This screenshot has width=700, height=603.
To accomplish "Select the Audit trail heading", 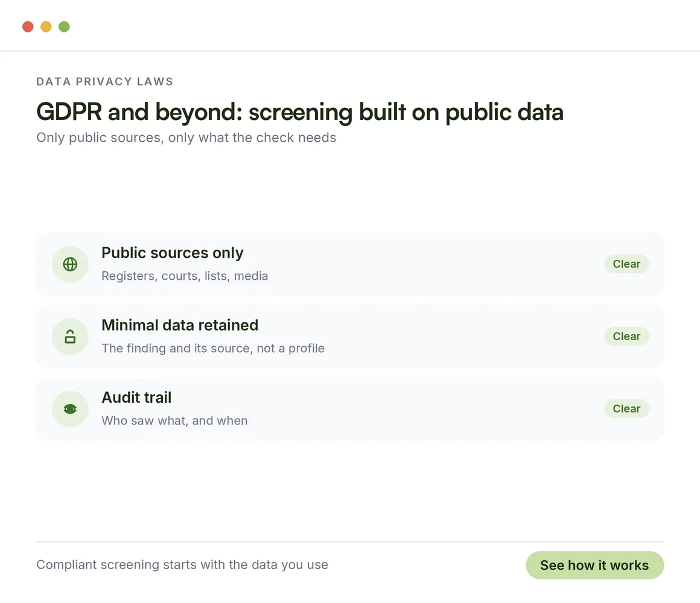I will tap(136, 397).
